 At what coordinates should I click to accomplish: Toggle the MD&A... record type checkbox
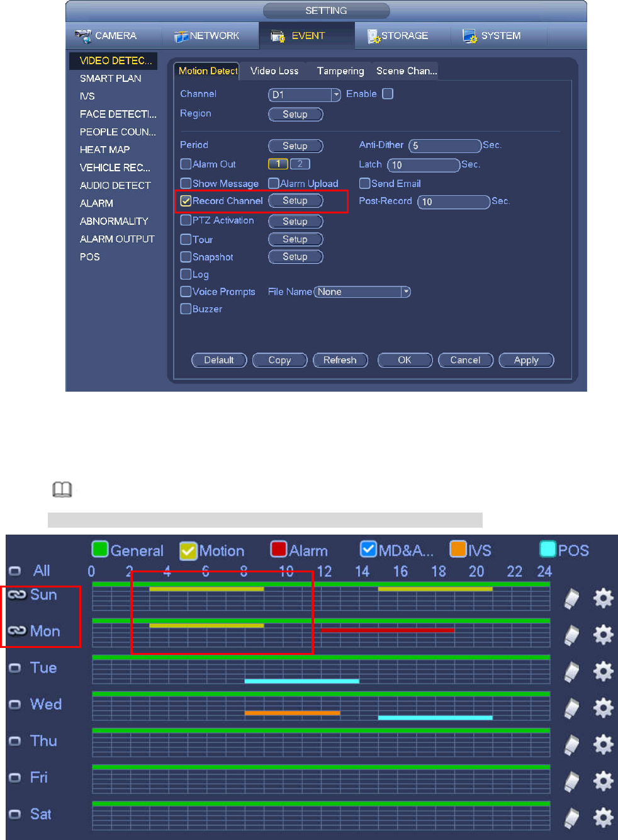point(368,549)
